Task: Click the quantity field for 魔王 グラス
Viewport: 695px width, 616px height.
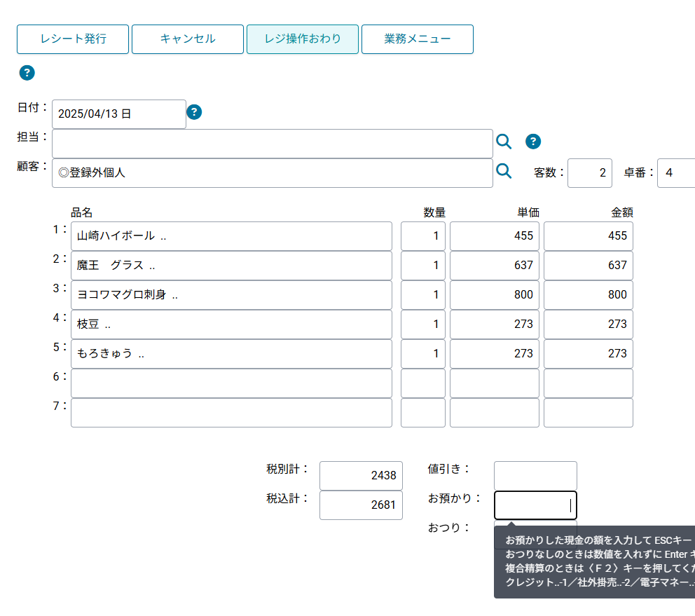Action: click(x=422, y=266)
